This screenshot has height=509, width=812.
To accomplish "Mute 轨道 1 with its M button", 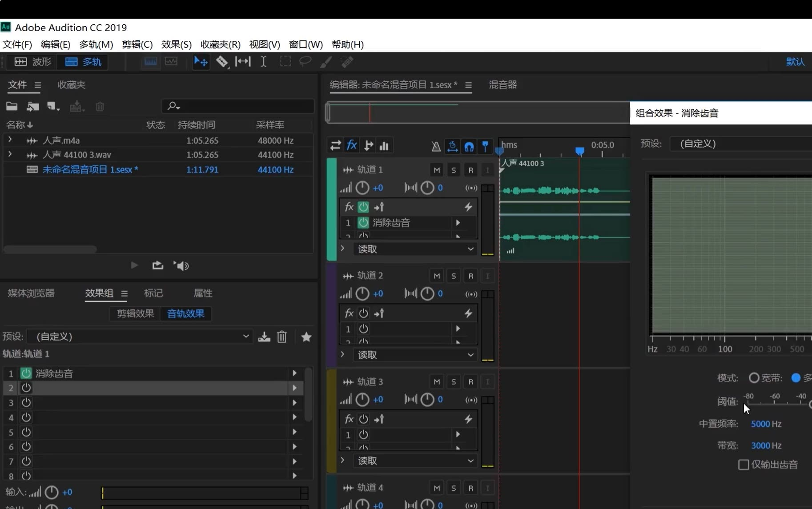I will (x=437, y=169).
